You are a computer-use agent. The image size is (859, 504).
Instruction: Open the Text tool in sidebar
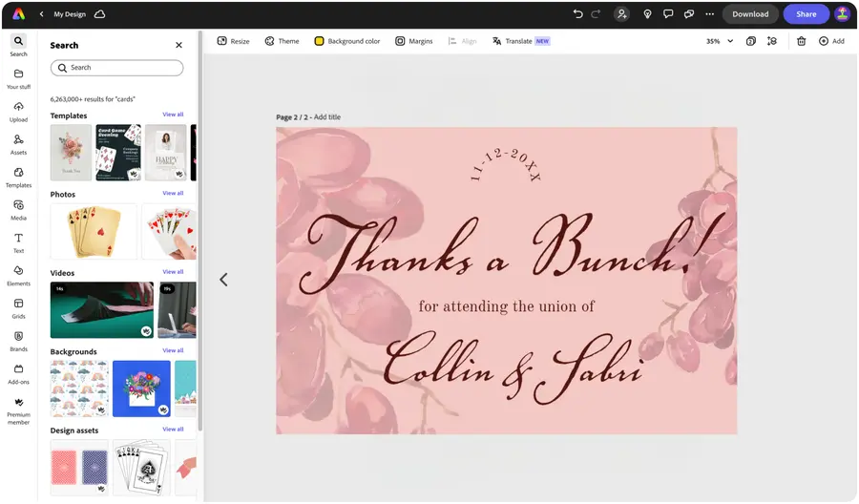click(18, 242)
